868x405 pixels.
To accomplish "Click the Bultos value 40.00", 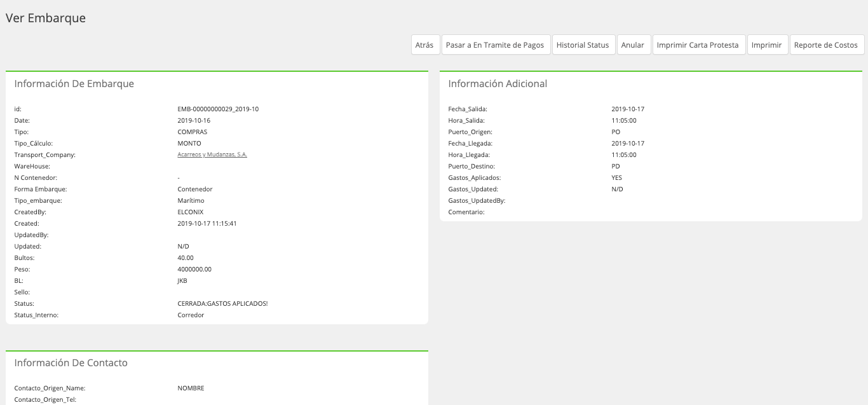I will (x=186, y=257).
